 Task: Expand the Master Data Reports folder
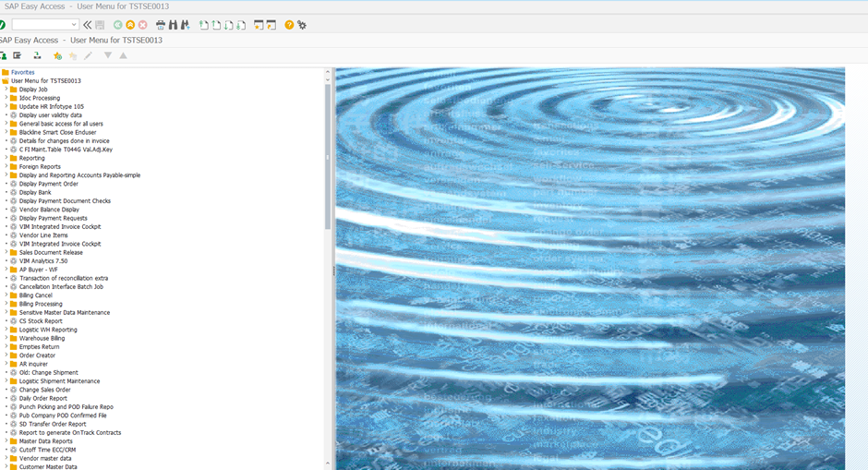[x=6, y=441]
